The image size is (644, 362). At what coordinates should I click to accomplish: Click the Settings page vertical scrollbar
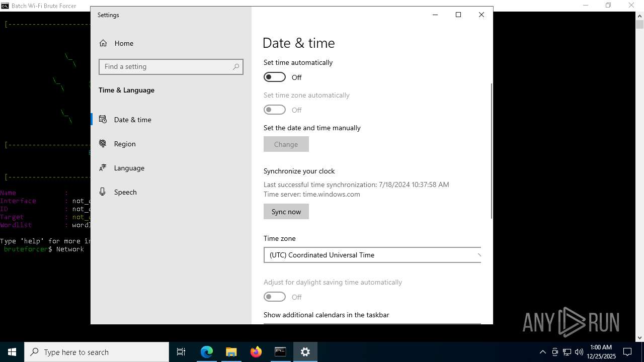coord(492,151)
